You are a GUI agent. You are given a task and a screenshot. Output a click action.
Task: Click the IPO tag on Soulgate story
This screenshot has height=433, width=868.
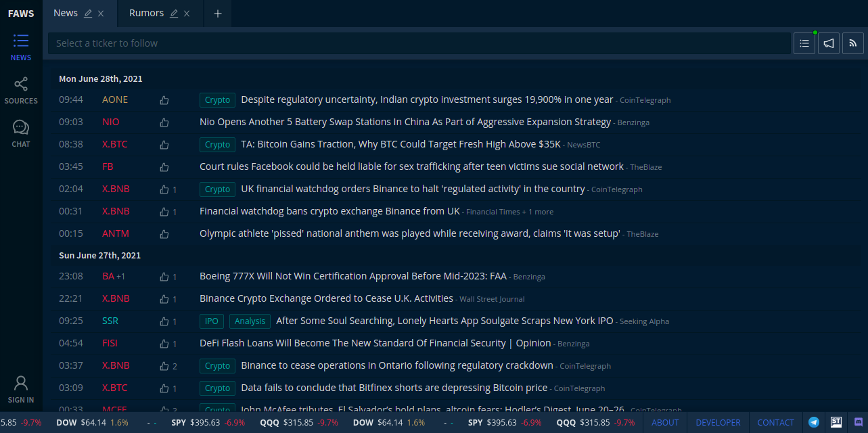click(212, 321)
